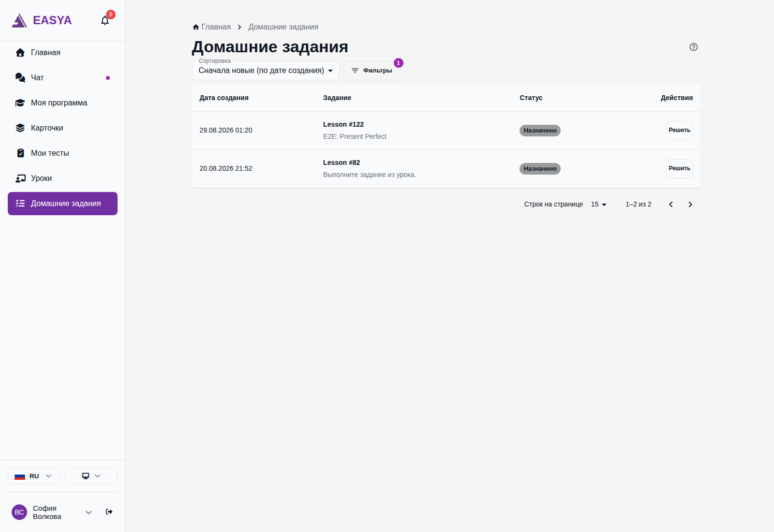Change rows per page from 15
Screen dimensions: 774x532
599,205
